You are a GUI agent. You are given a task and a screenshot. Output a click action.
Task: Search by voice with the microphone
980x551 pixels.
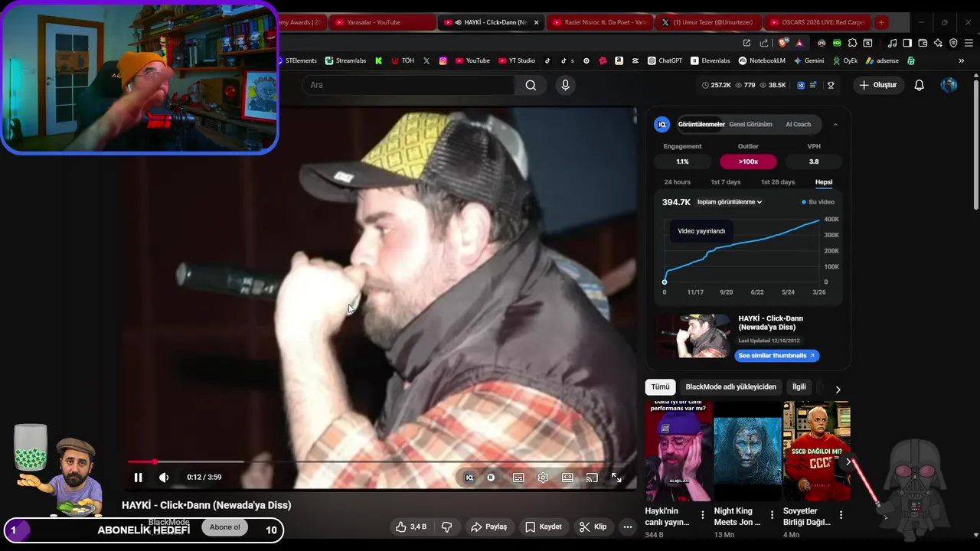click(x=565, y=85)
